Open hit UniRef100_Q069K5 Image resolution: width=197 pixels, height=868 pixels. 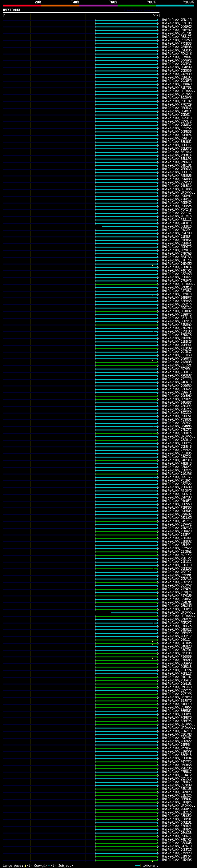(x=177, y=26)
